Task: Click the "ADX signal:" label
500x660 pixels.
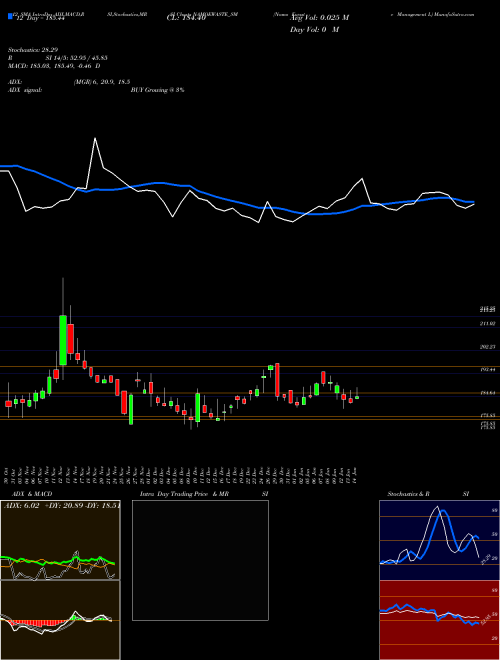Action: pos(25,90)
